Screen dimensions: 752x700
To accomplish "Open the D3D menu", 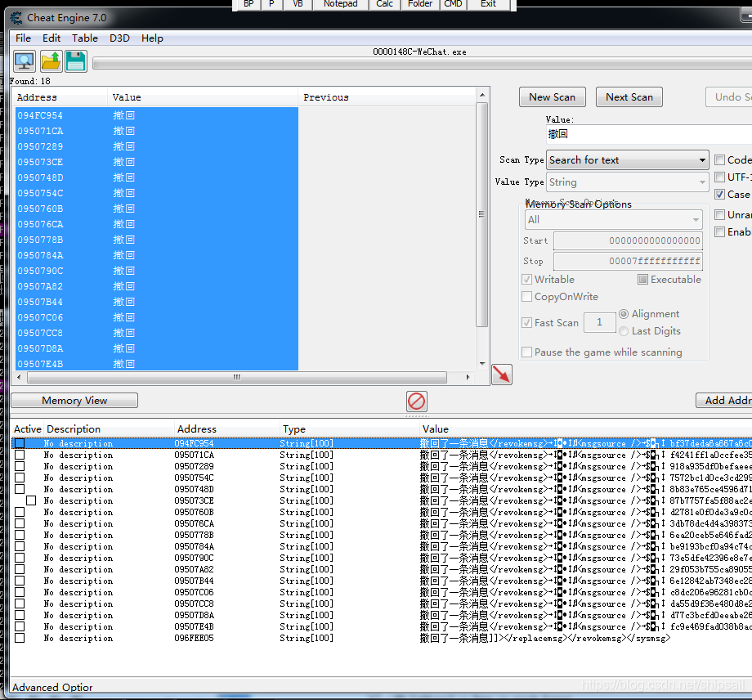I will pos(119,38).
